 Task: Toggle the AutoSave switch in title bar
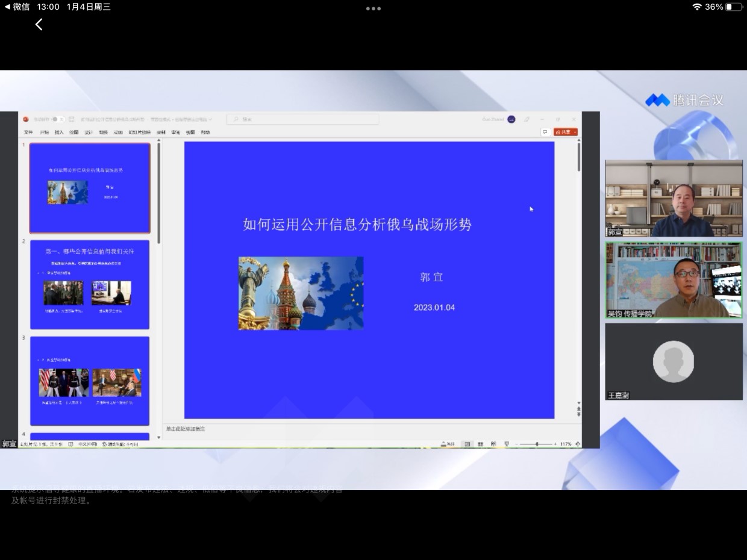coord(54,119)
